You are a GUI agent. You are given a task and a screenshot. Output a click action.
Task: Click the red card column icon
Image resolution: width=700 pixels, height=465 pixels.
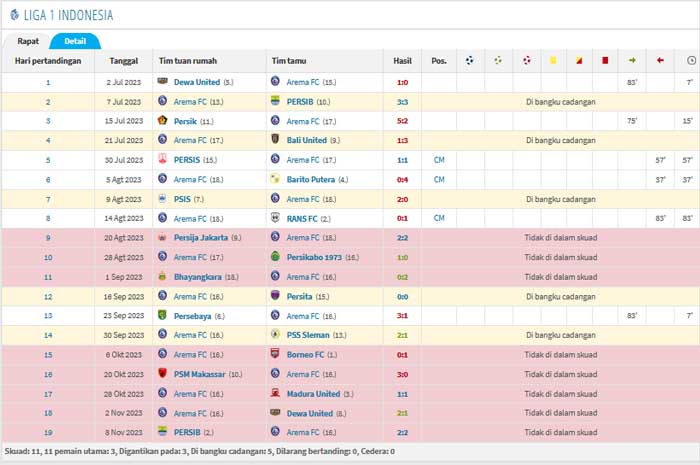(605, 60)
